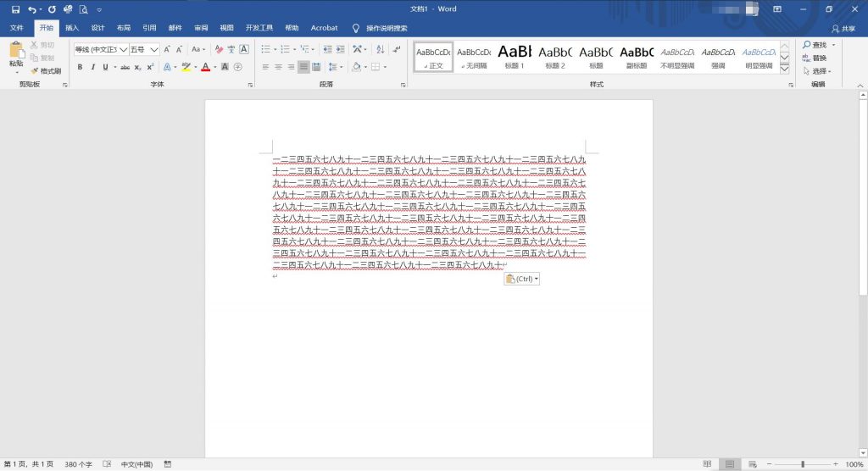Open the paste options (Ctrl) popup

[x=521, y=279]
